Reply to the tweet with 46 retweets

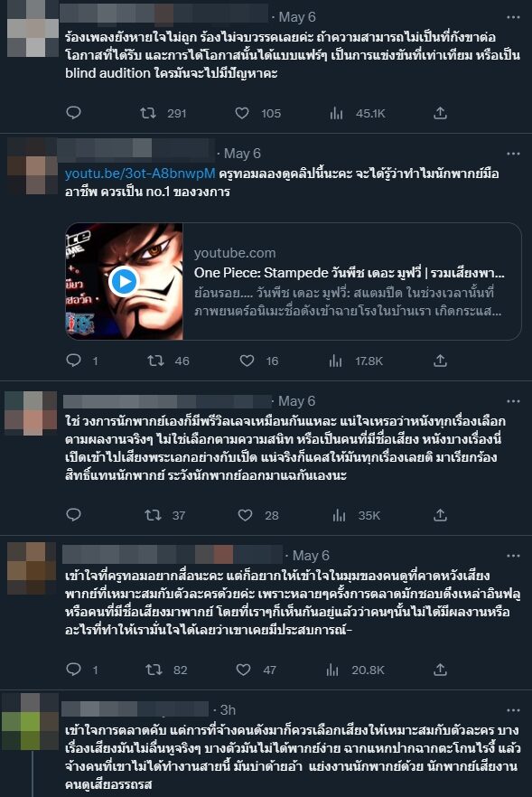[x=74, y=361]
